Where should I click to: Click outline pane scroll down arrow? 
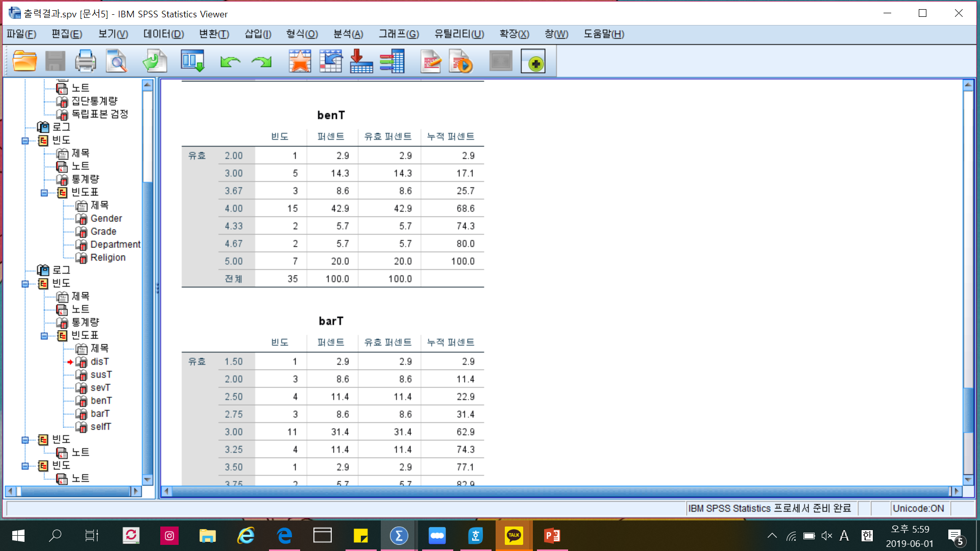click(x=148, y=480)
